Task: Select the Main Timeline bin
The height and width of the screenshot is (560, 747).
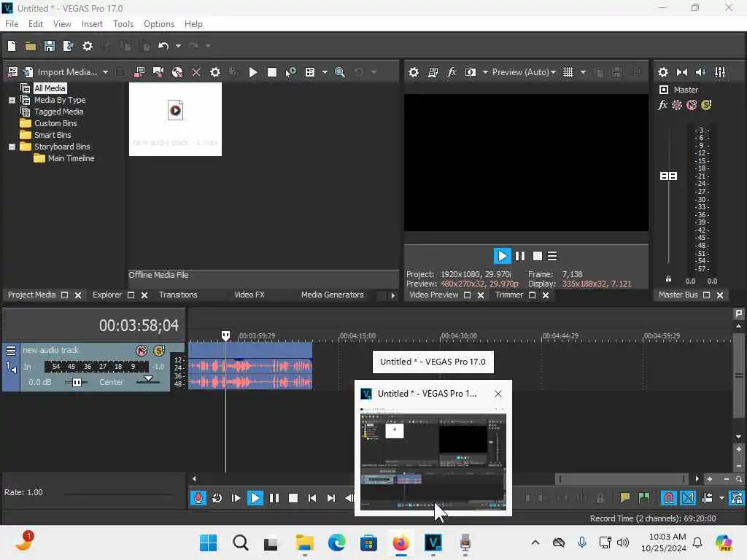Action: [x=71, y=158]
